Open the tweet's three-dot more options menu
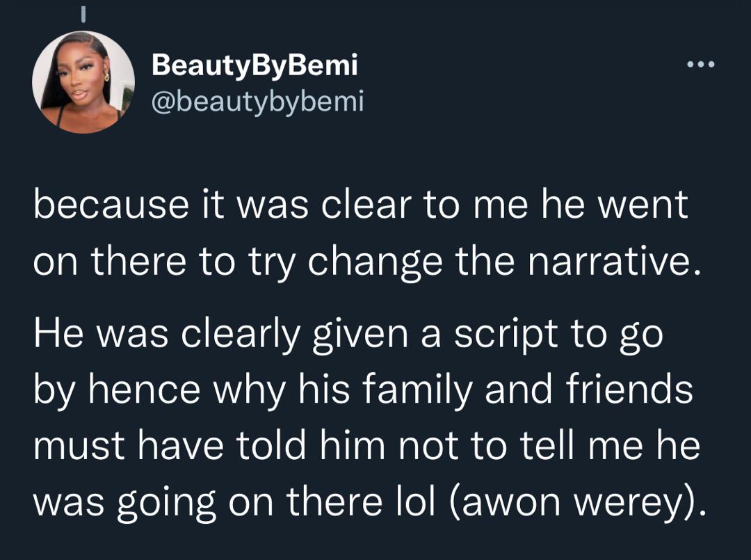751x560 pixels. (x=700, y=65)
